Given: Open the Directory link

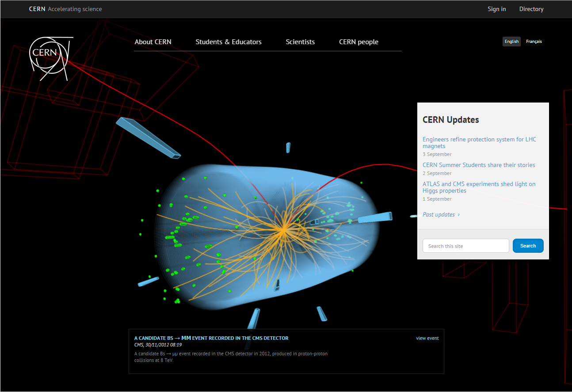Looking at the screenshot, I should (x=531, y=9).
